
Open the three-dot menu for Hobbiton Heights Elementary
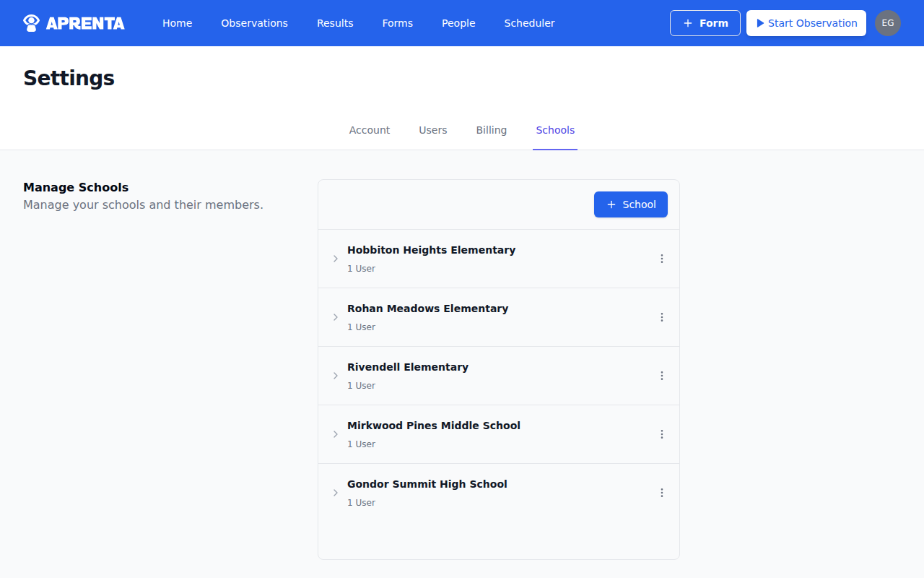coord(662,258)
